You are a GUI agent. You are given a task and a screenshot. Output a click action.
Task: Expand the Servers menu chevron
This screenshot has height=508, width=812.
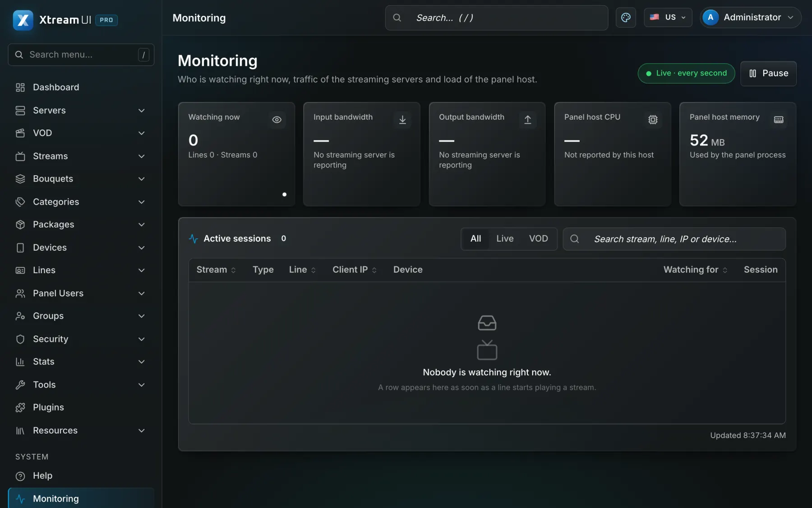pyautogui.click(x=141, y=111)
